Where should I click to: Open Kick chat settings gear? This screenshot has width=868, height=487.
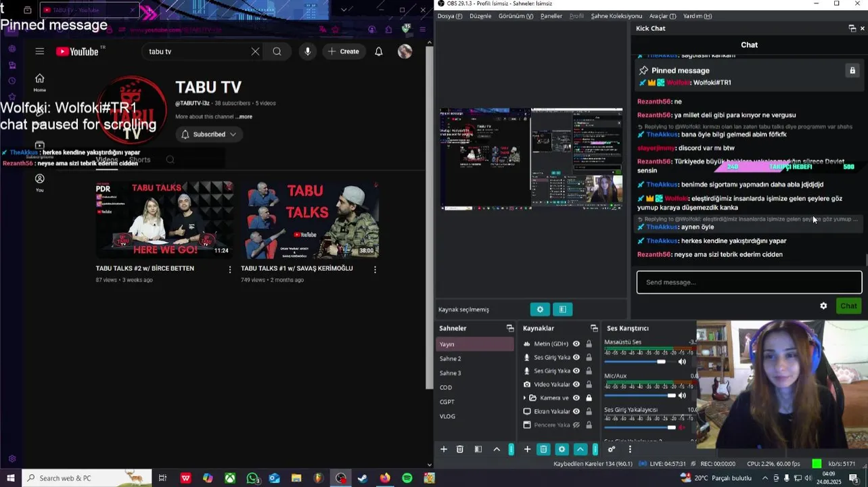tap(823, 306)
